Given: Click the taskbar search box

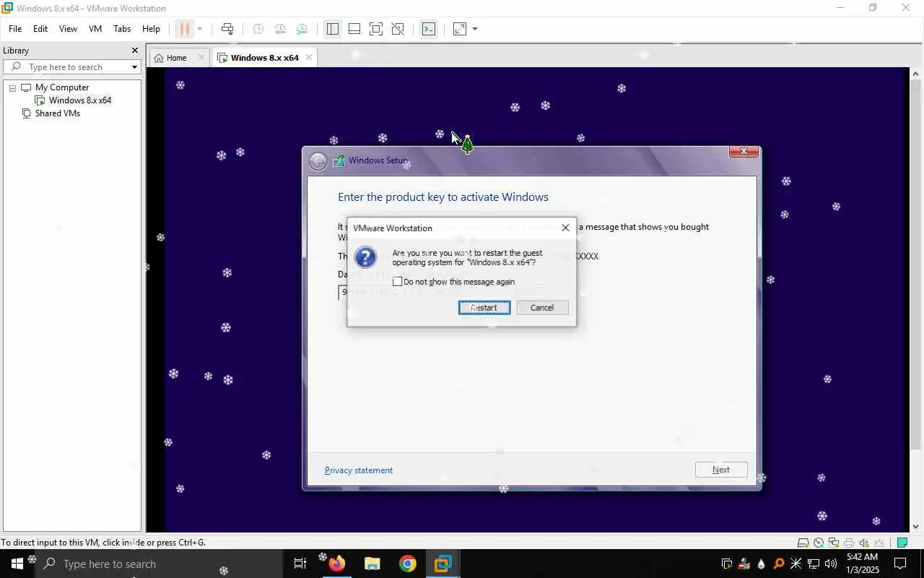Looking at the screenshot, I should coord(158,564).
